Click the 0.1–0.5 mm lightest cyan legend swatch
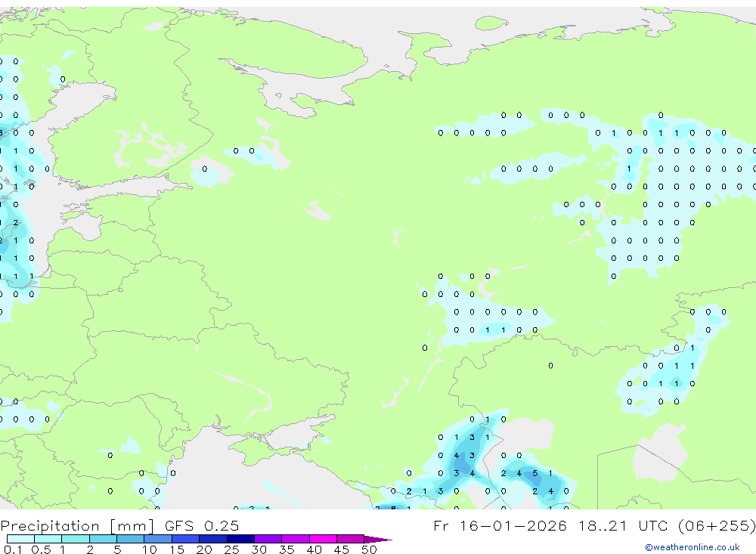The width and height of the screenshot is (756, 554). (x=20, y=539)
